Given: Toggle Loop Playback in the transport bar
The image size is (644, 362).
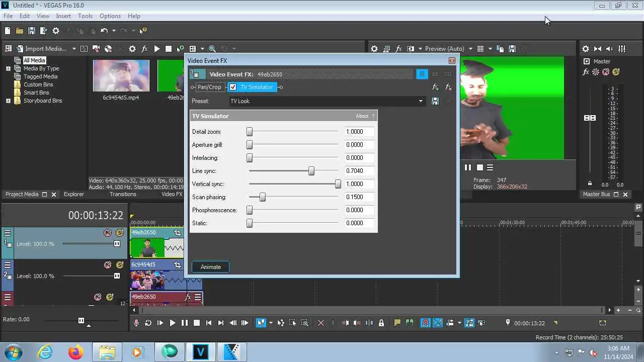Looking at the screenshot, I should 148,323.
